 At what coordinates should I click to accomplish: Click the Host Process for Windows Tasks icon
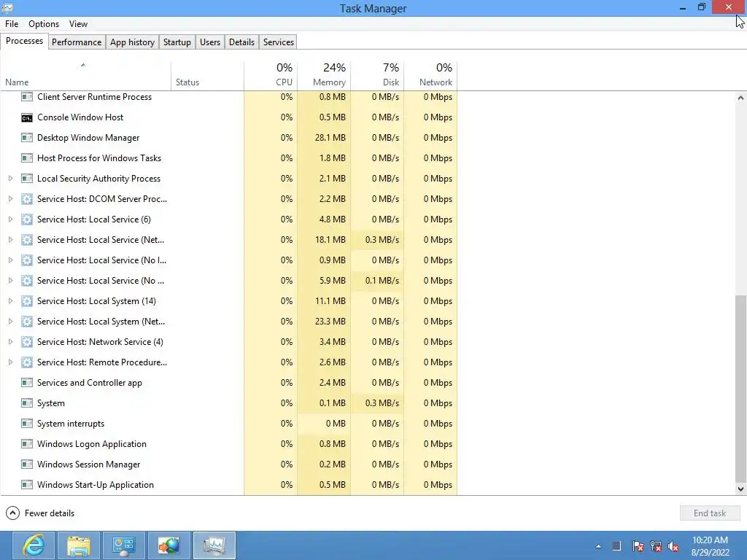27,158
